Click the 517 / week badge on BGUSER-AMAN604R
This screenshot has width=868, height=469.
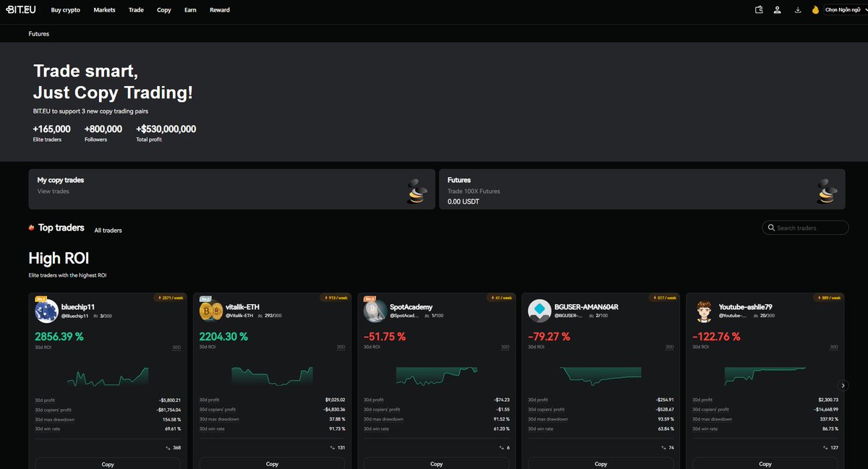pos(663,298)
